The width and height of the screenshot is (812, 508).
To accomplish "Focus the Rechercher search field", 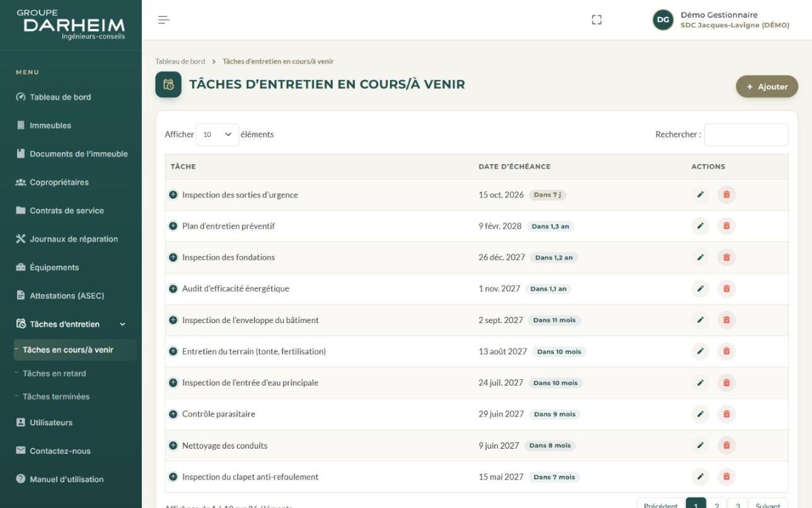I will 746,135.
